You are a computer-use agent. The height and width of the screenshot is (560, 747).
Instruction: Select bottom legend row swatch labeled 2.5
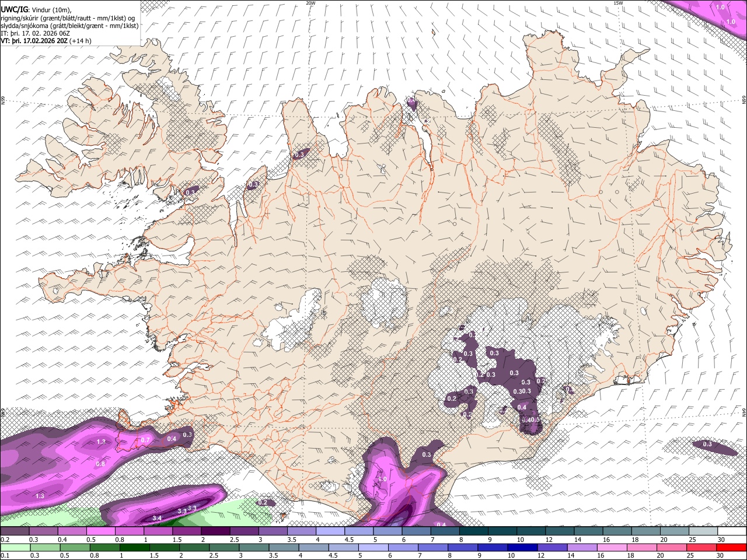(x=225, y=547)
